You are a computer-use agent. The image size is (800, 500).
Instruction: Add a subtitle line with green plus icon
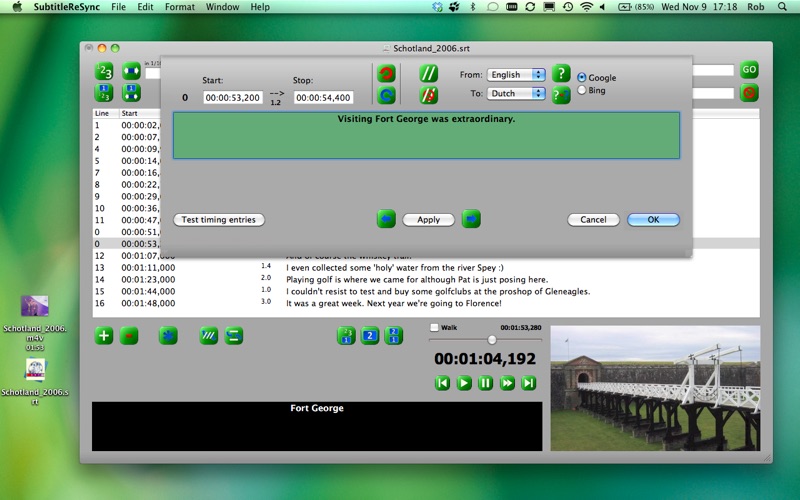104,336
